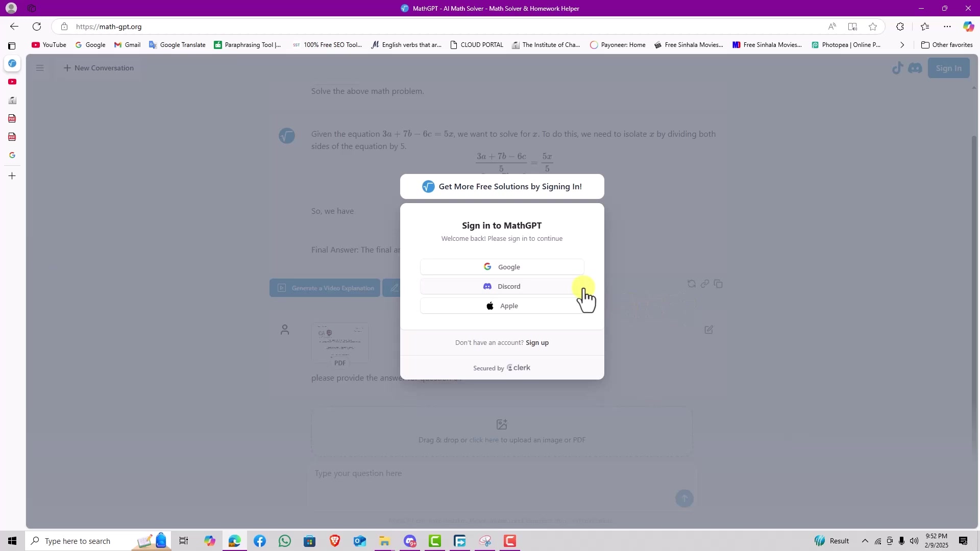This screenshot has width=980, height=551.
Task: Start a New Conversation
Action: click(x=99, y=68)
